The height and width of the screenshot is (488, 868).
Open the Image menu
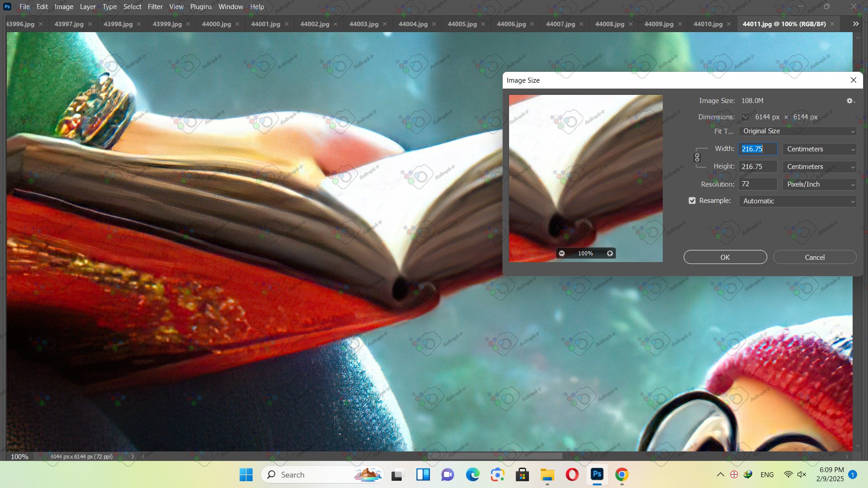64,7
